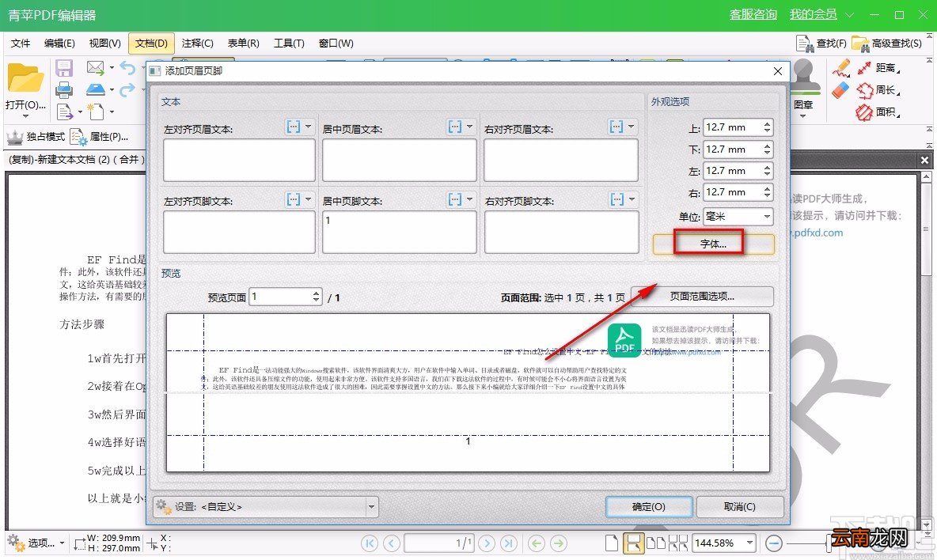Go to first page in navigation bar
This screenshot has height=560, width=937.
click(x=370, y=543)
